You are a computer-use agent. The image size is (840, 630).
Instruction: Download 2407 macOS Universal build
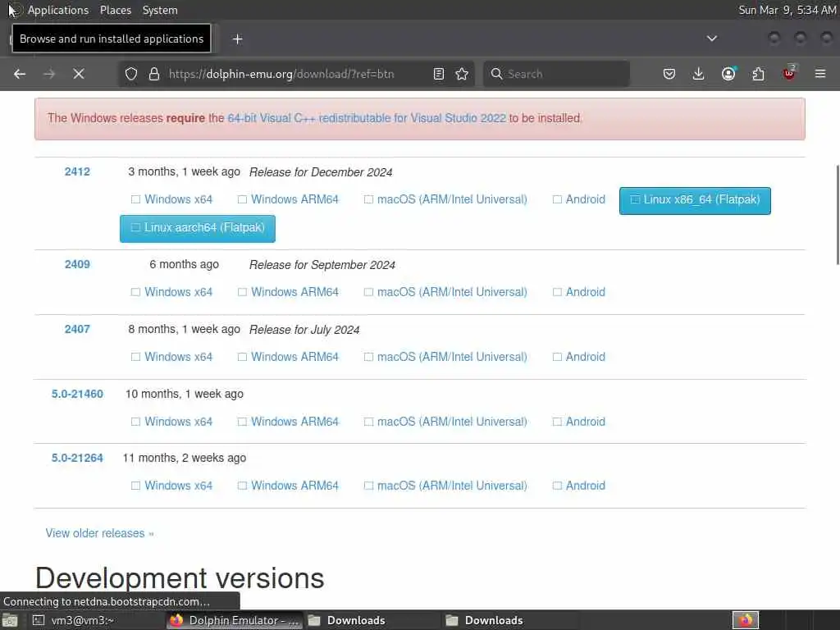(445, 357)
